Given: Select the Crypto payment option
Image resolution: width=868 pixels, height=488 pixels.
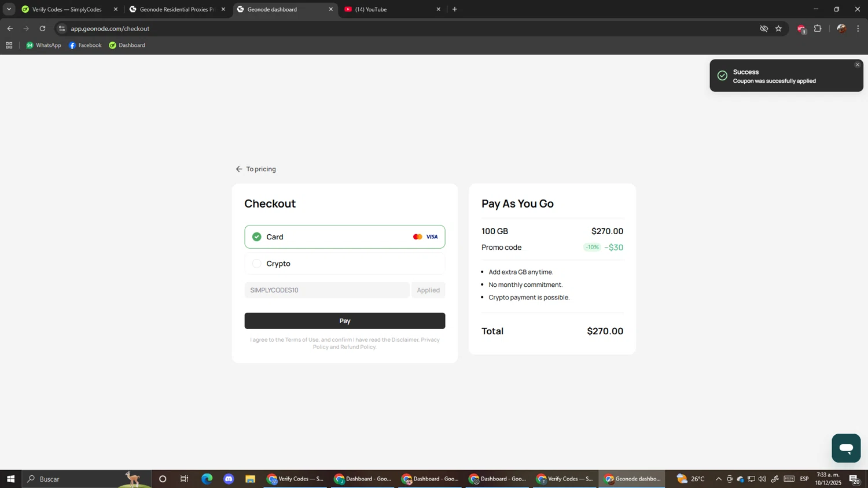Looking at the screenshot, I should click(344, 263).
